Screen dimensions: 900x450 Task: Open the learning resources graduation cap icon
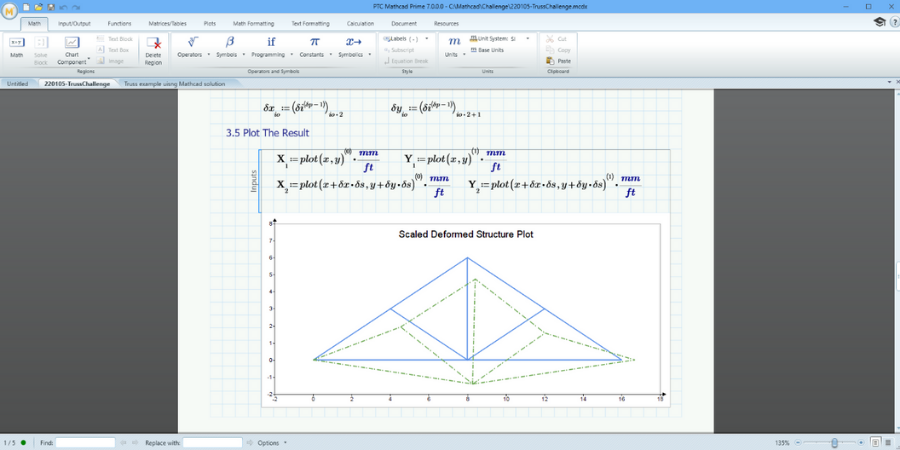point(878,22)
